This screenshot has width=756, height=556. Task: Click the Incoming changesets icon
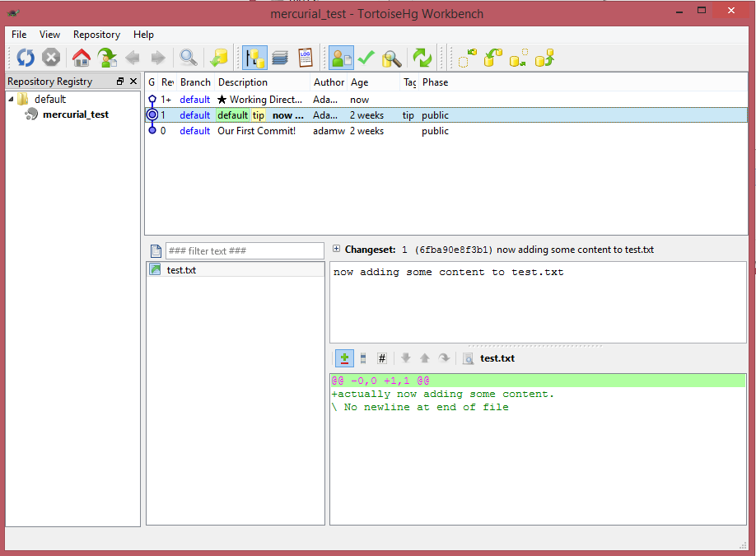(467, 58)
